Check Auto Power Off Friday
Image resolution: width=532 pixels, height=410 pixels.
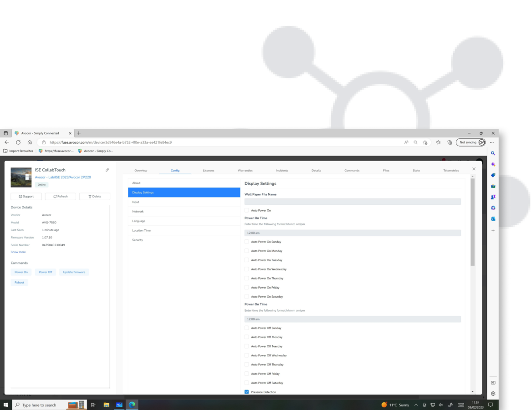246,374
